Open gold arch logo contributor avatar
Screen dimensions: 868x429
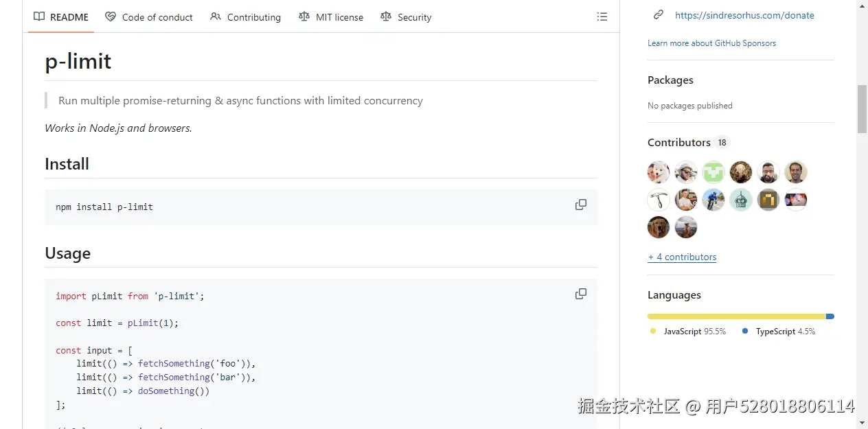tap(768, 200)
